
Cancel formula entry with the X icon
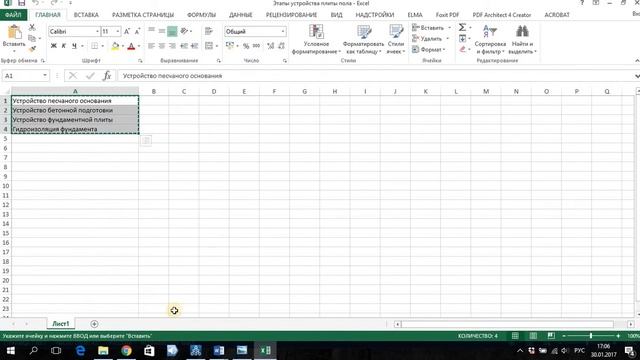pos(73,76)
